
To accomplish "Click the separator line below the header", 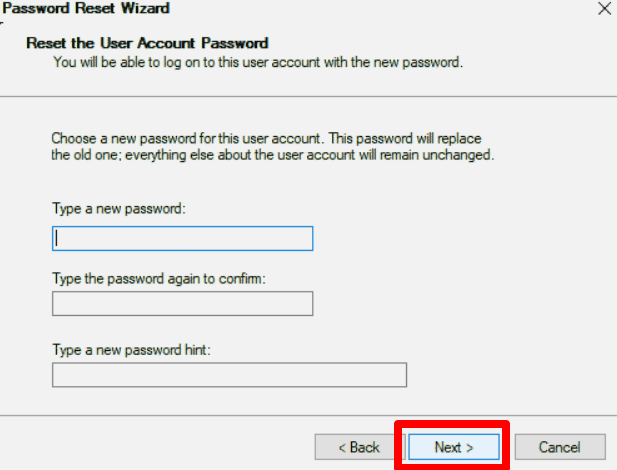I will 308,96.
